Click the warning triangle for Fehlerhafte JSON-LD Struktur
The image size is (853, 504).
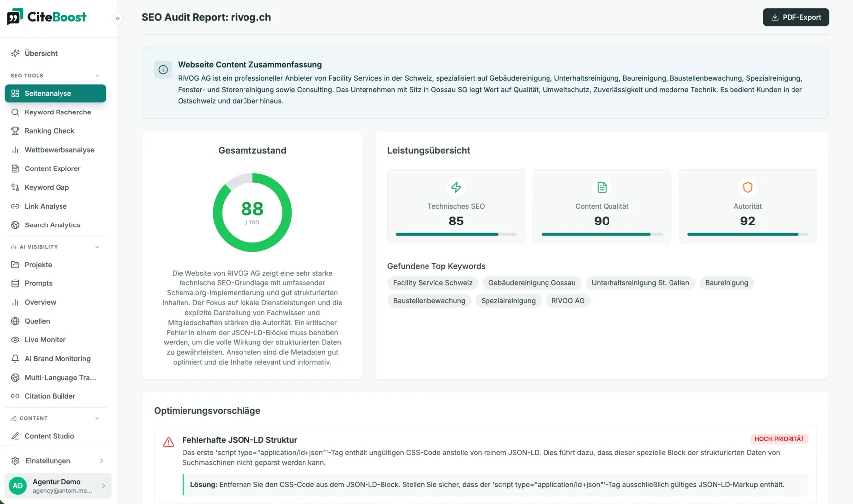point(169,442)
